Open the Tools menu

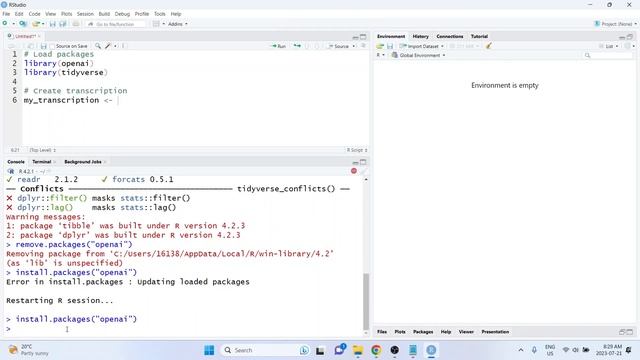pyautogui.click(x=160, y=14)
